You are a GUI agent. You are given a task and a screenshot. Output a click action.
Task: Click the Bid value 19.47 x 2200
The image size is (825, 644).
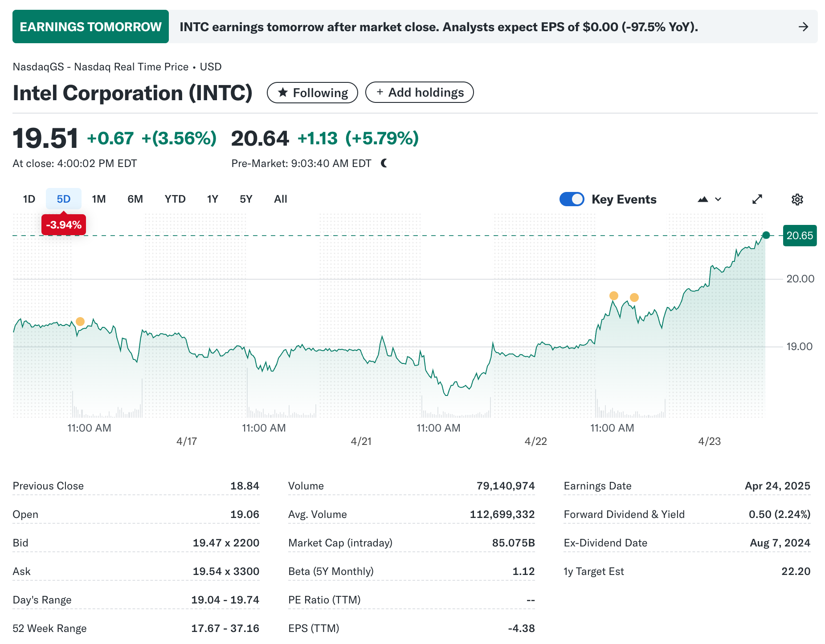point(226,543)
